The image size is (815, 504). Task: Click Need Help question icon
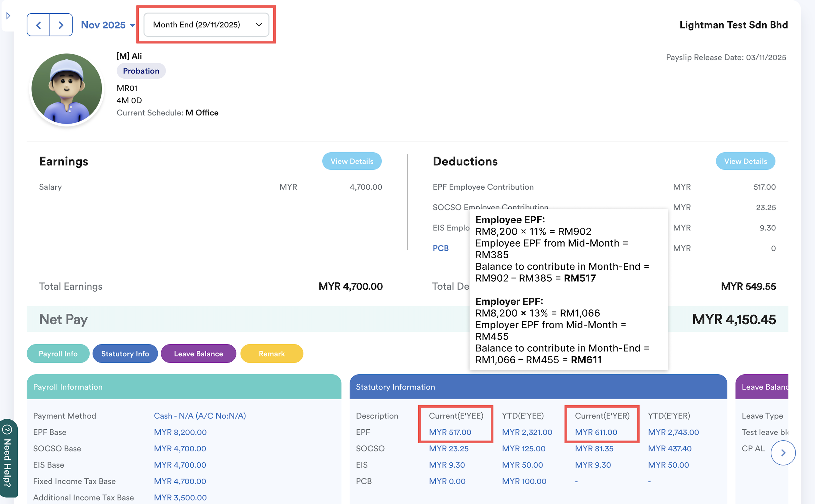click(x=7, y=430)
